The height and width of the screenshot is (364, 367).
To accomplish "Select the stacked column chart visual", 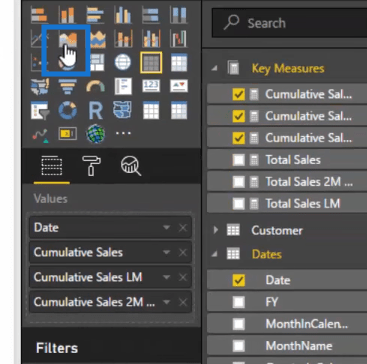I will (x=68, y=15).
